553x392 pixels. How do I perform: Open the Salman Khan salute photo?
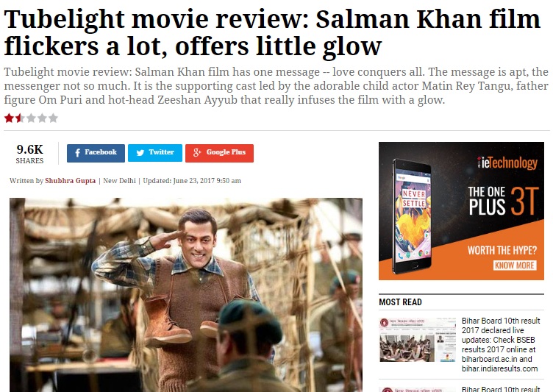coord(186,295)
